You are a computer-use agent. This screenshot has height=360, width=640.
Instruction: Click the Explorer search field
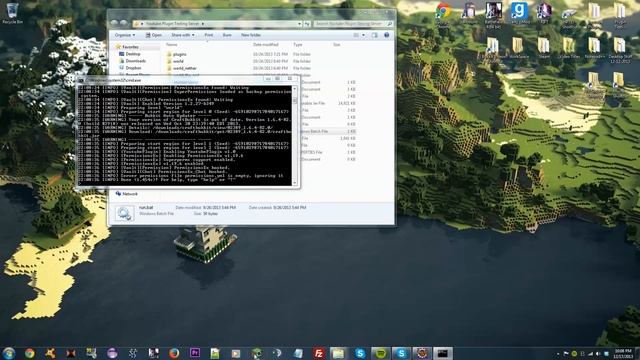pyautogui.click(x=353, y=24)
